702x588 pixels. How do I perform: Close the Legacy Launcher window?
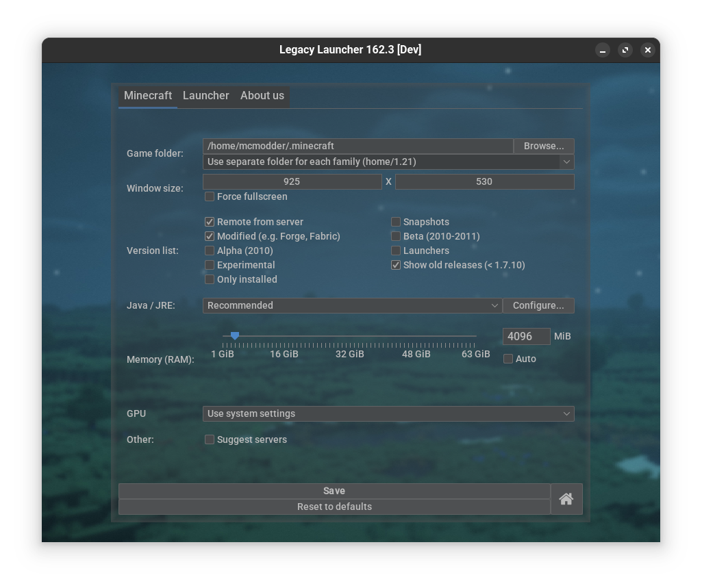(x=647, y=50)
